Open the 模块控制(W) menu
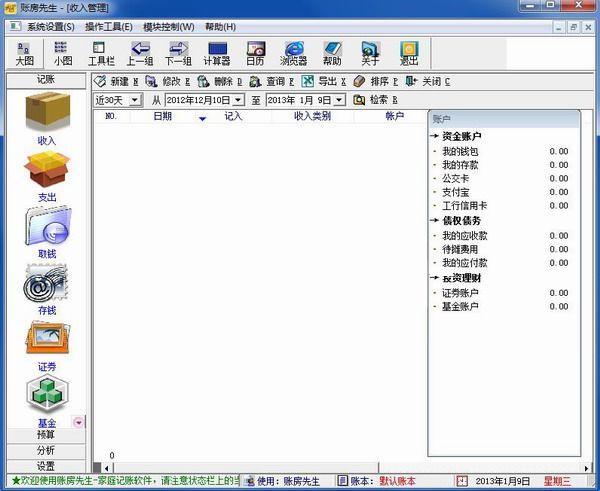 (169, 27)
